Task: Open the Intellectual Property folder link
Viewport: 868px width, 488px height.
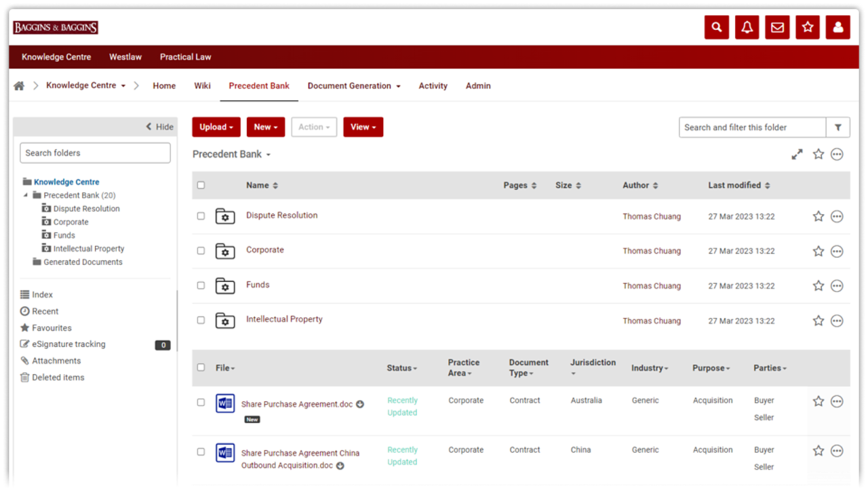Action: (x=284, y=319)
